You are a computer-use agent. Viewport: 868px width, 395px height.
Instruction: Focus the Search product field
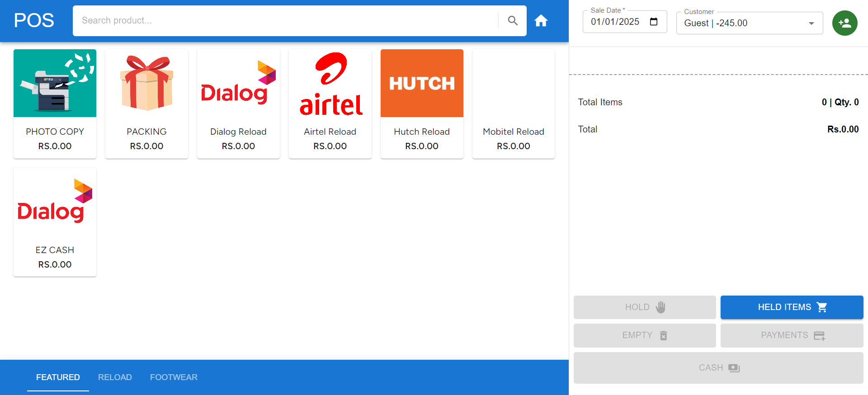tap(285, 21)
